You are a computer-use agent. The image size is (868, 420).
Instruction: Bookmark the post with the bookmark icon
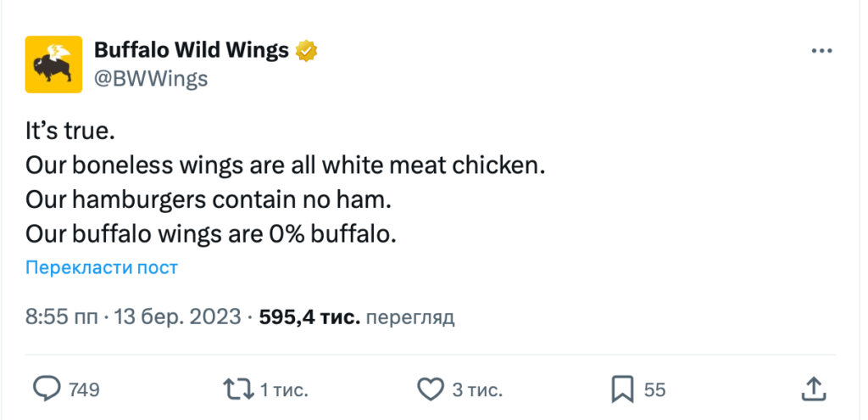623,389
